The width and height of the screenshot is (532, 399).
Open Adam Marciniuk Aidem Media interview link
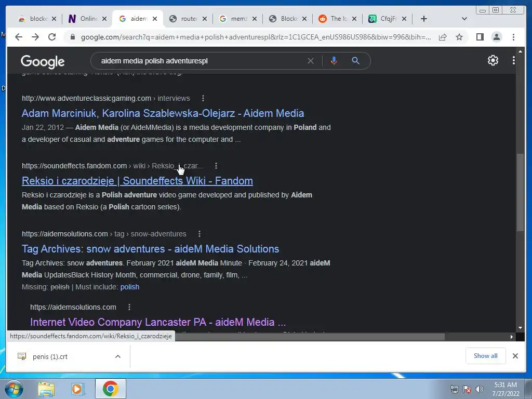tap(163, 113)
